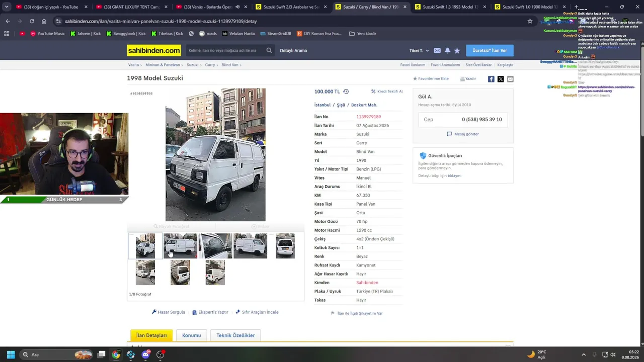
Task: Open Task View on the taskbar
Action: [101, 354]
